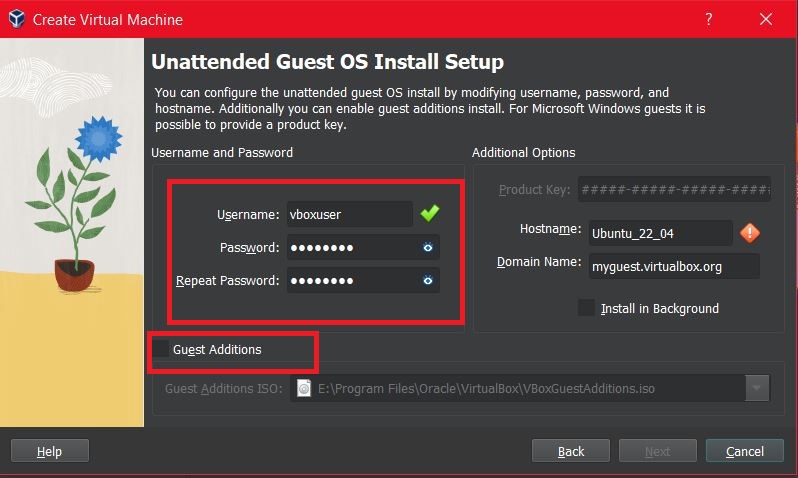Click the greyed Next button

pyautogui.click(x=658, y=451)
